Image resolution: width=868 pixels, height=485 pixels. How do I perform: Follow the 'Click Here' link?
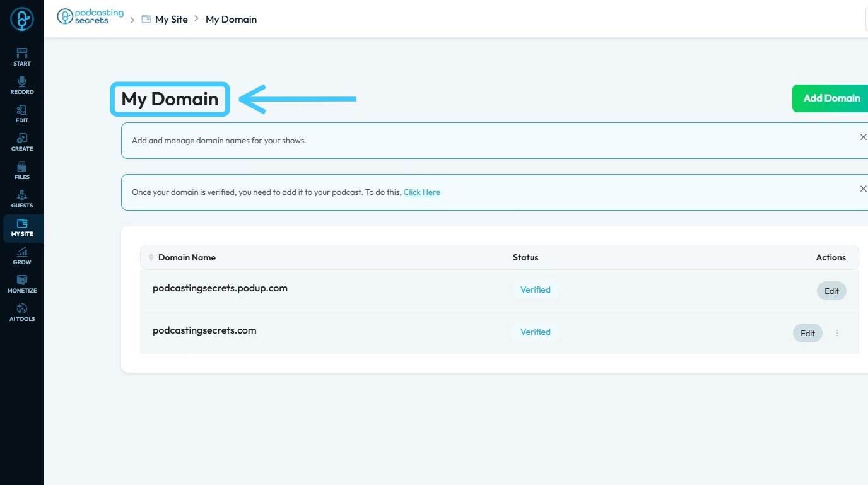tap(422, 192)
